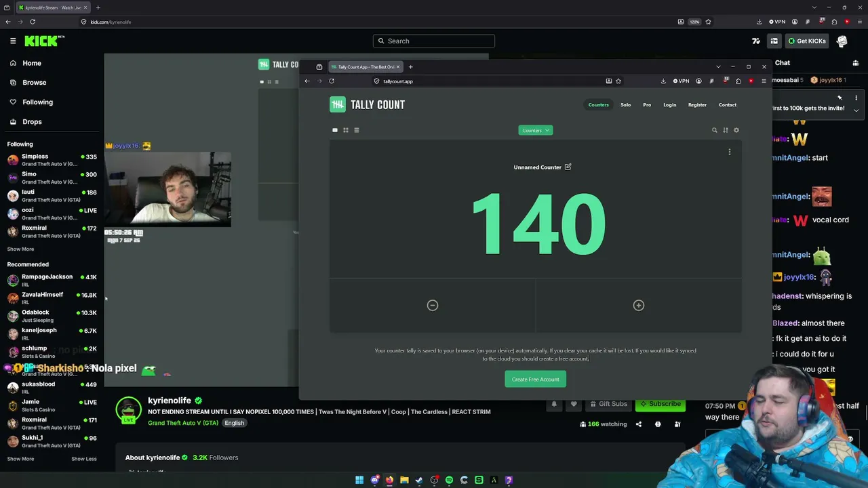This screenshot has height=488, width=868.
Task: Click the Get KICKs button
Action: (807, 41)
